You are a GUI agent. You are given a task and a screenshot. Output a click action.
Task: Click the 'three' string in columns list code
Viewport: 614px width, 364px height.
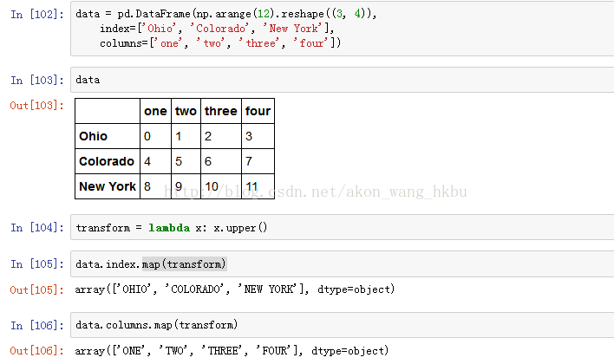[259, 42]
